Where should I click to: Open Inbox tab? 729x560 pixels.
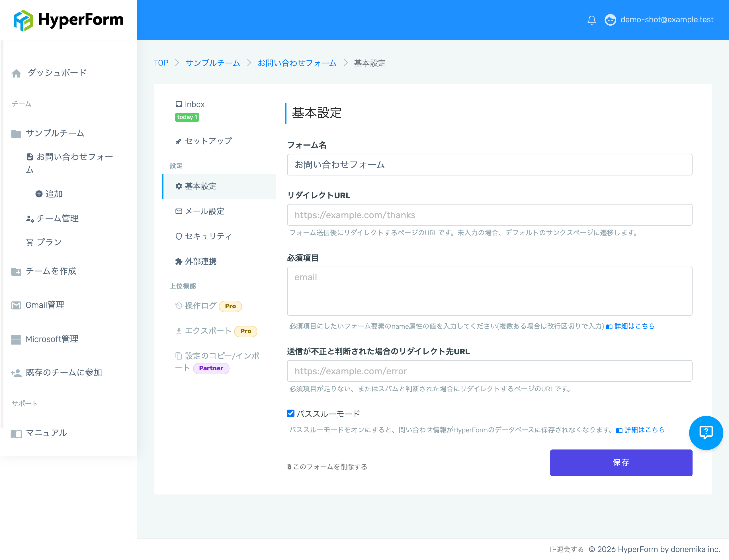[x=194, y=104]
